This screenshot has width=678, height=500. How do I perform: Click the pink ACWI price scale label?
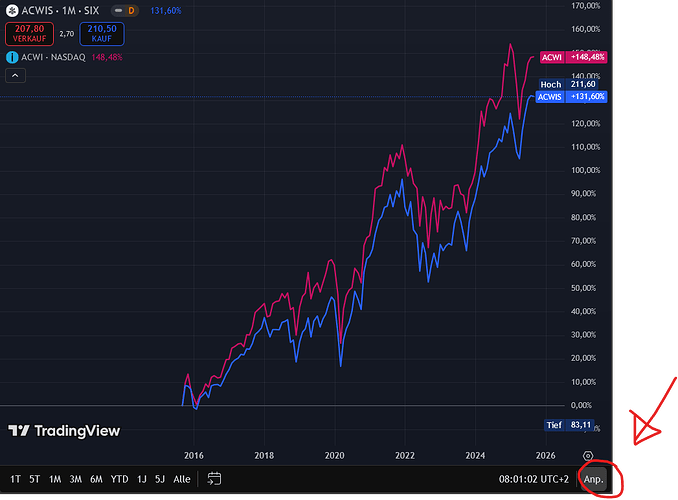tap(572, 58)
